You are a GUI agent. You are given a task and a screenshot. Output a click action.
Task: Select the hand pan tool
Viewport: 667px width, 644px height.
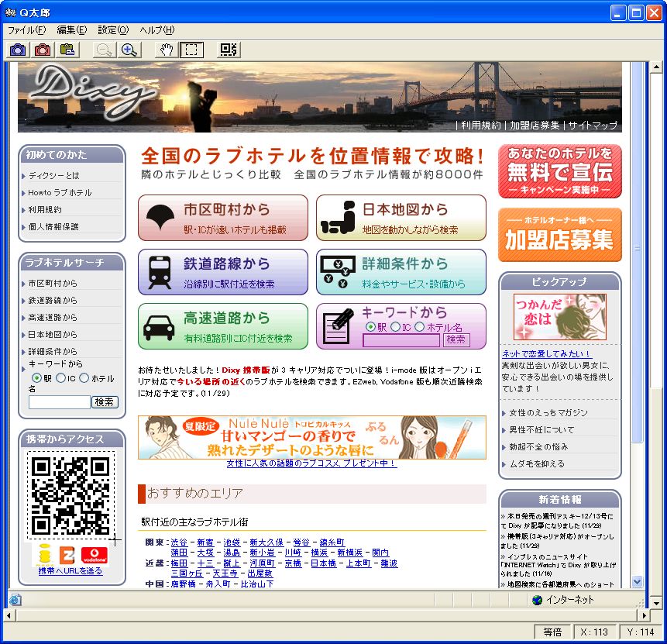point(167,50)
